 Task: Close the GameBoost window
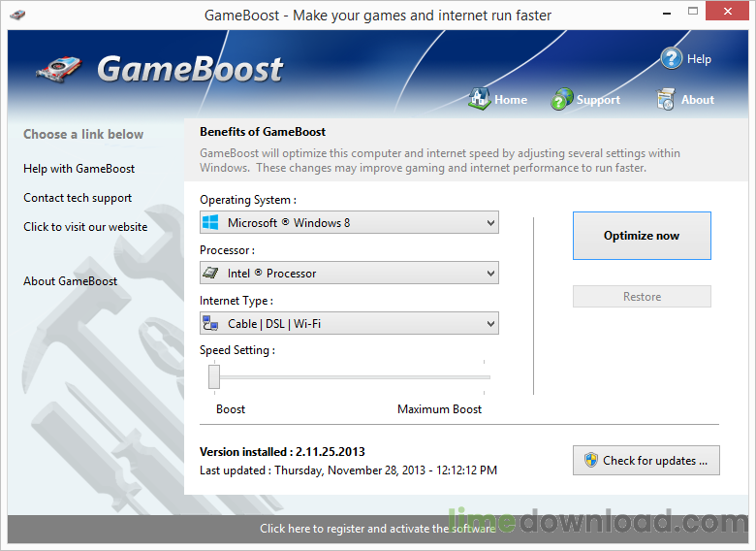(727, 12)
